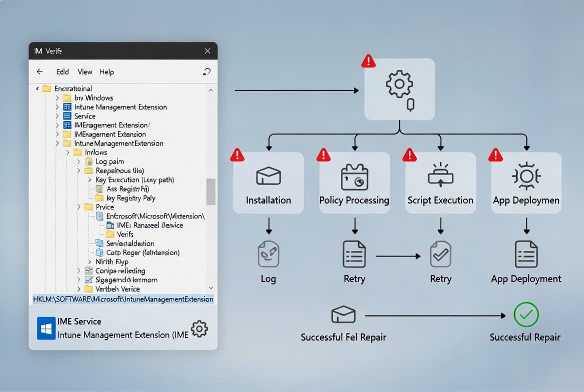Viewport: 584px width, 392px height.
Task: Click the vertical scrollbar thumb
Action: click(211, 191)
